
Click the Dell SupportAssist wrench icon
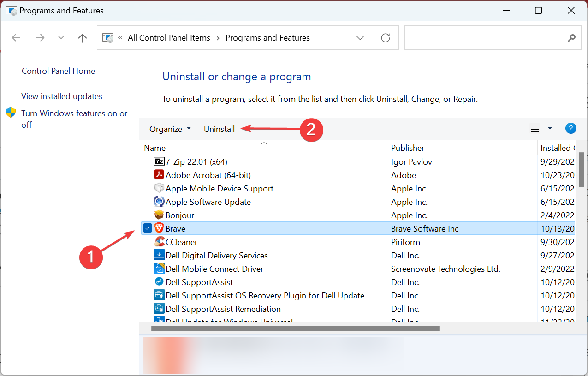pyautogui.click(x=159, y=282)
